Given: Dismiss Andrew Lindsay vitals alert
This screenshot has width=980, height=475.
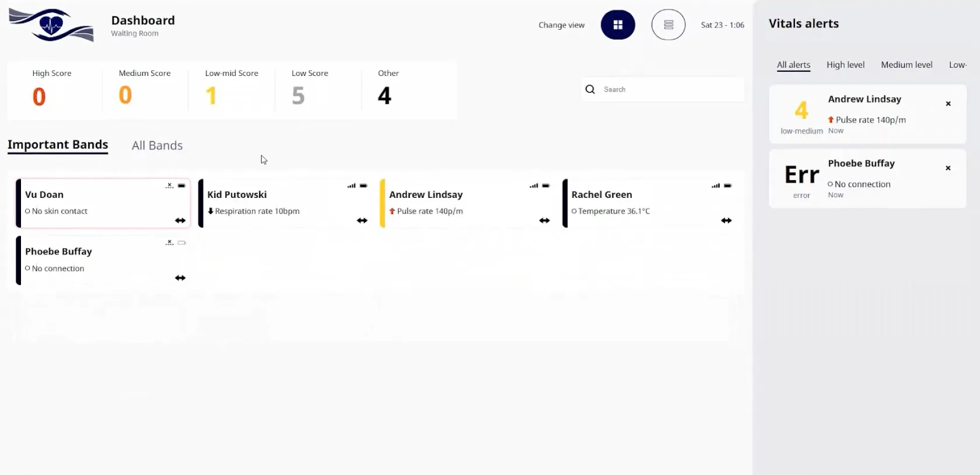Looking at the screenshot, I should click(x=948, y=104).
